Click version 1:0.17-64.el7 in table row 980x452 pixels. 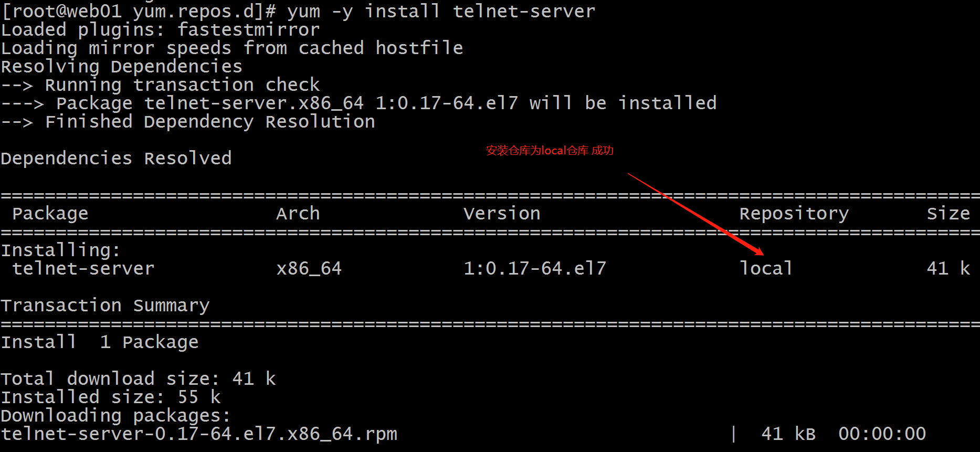pyautogui.click(x=535, y=268)
